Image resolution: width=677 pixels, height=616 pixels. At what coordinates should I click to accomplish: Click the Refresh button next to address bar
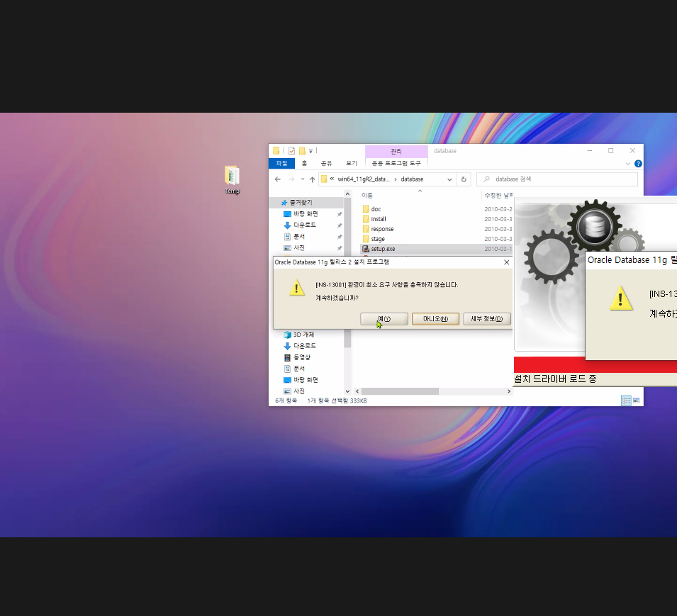tap(464, 179)
